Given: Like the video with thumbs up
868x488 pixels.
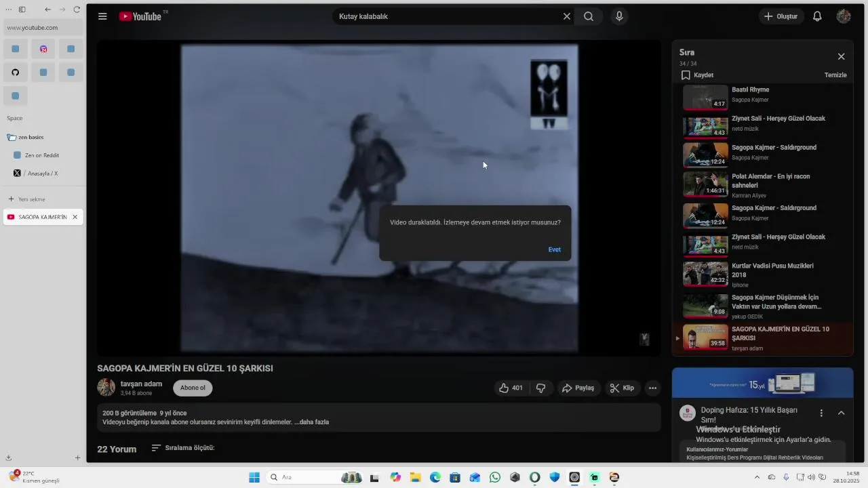Looking at the screenshot, I should [511, 388].
